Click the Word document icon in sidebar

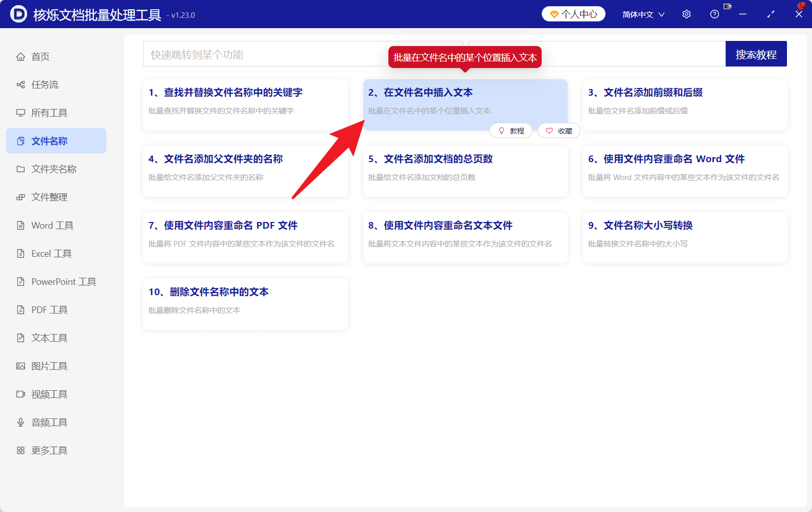(20, 226)
